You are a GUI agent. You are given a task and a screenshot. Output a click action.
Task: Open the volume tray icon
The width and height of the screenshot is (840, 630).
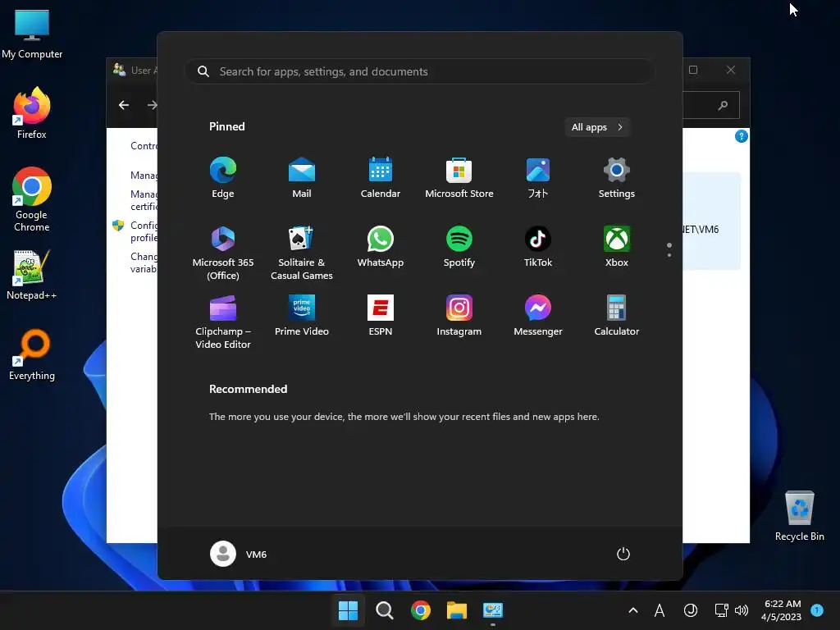coord(742,610)
